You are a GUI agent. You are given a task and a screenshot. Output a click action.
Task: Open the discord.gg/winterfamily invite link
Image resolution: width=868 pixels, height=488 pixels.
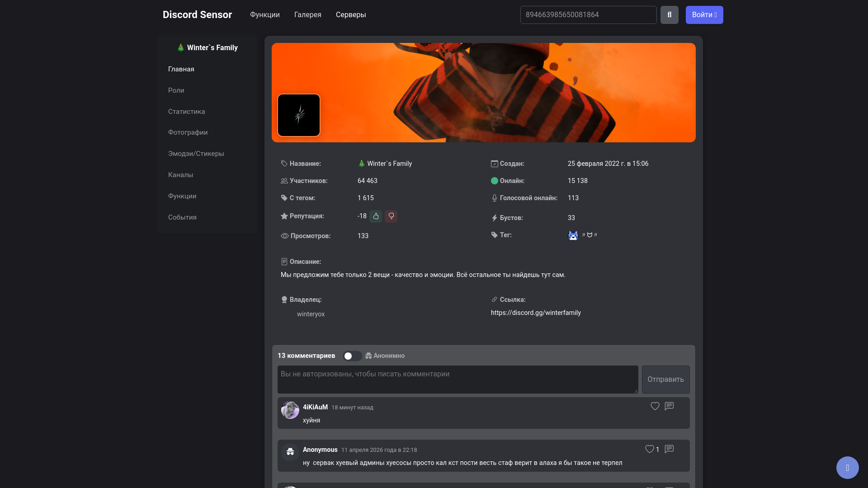pos(536,313)
